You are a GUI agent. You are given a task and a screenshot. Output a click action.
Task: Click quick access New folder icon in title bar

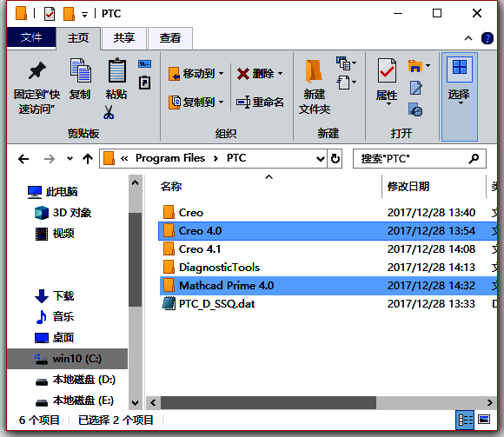tap(69, 14)
